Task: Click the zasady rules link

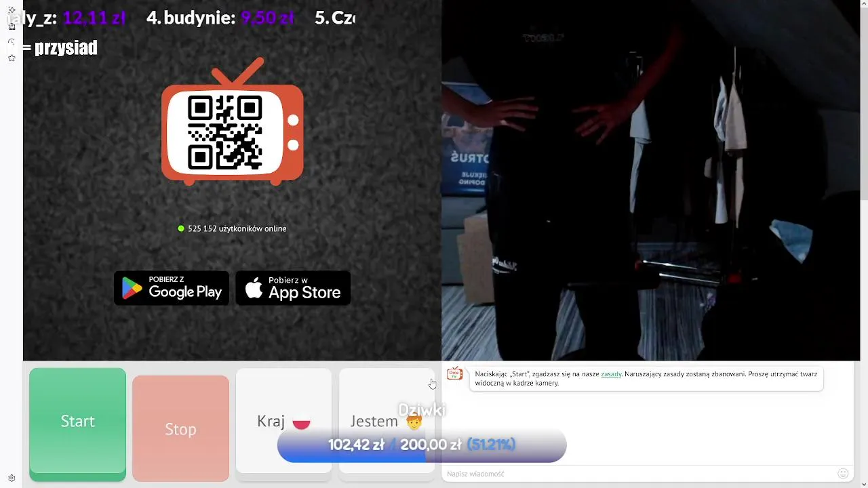Action: pos(611,374)
